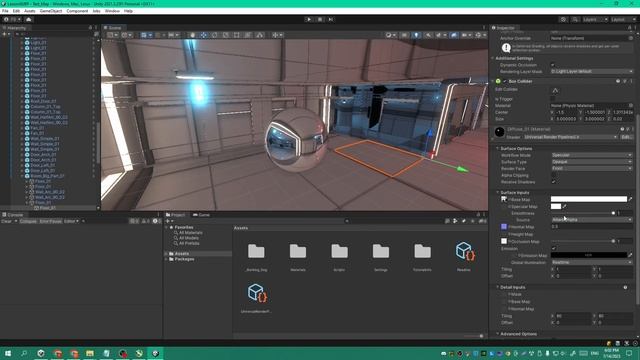Select the Rect tool in Scene toolbar

point(237,35)
